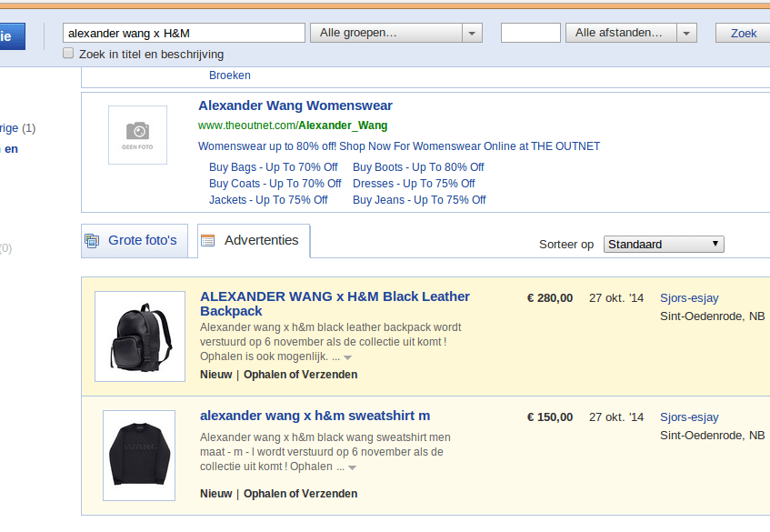The image size is (770, 532).
Task: Click the sweatshirt description text
Action: [x=325, y=452]
